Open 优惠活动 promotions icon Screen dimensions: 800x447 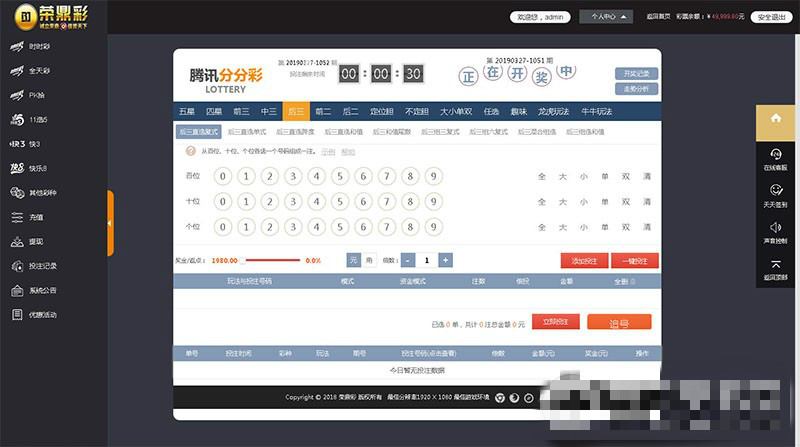(17, 315)
